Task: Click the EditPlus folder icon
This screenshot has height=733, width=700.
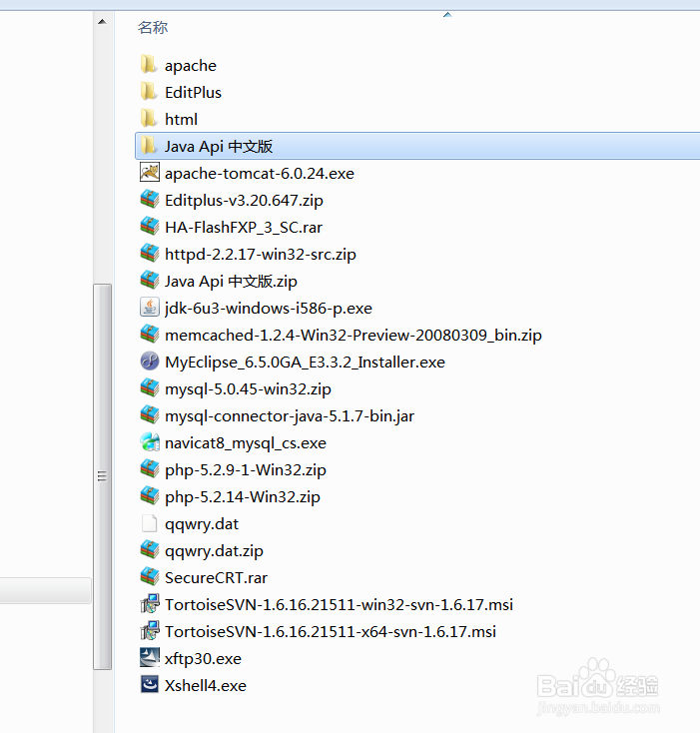Action: pos(149,92)
